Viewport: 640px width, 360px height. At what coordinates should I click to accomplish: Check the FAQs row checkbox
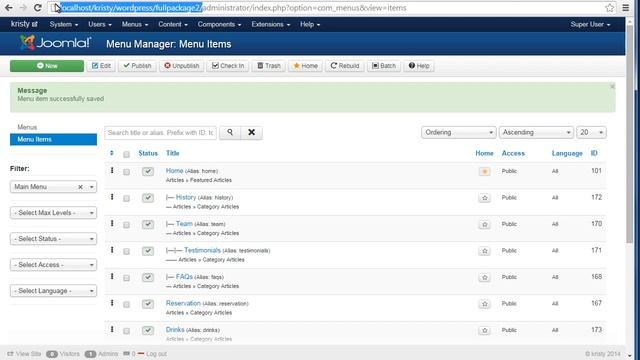(x=127, y=278)
